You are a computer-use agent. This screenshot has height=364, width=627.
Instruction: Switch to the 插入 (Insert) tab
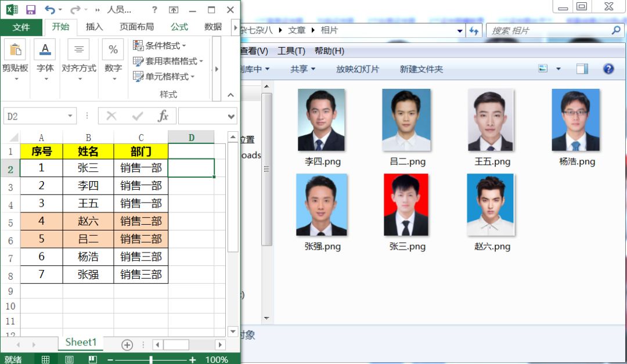click(95, 27)
